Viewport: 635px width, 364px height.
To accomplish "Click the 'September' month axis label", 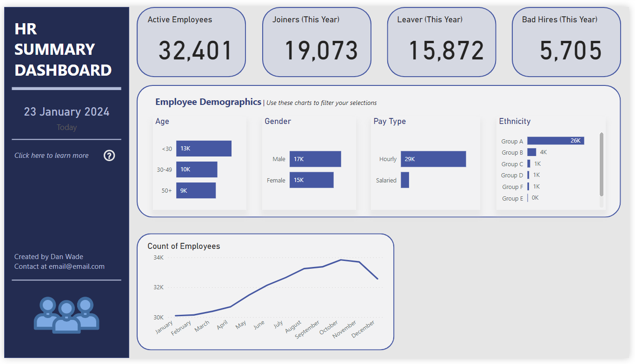I will (x=307, y=329).
